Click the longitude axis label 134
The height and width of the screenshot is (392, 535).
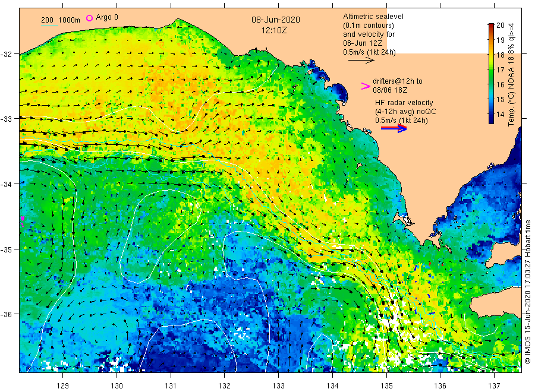332,385
